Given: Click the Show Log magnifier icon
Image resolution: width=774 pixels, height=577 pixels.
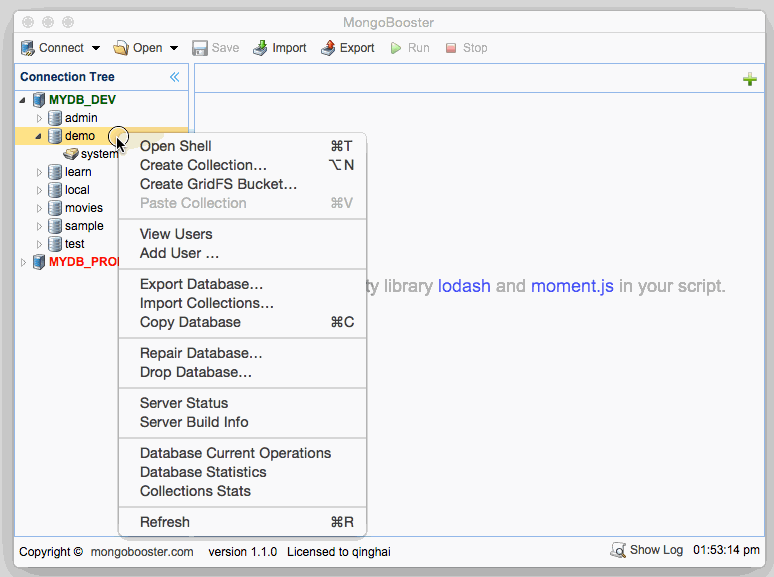Looking at the screenshot, I should click(x=618, y=550).
